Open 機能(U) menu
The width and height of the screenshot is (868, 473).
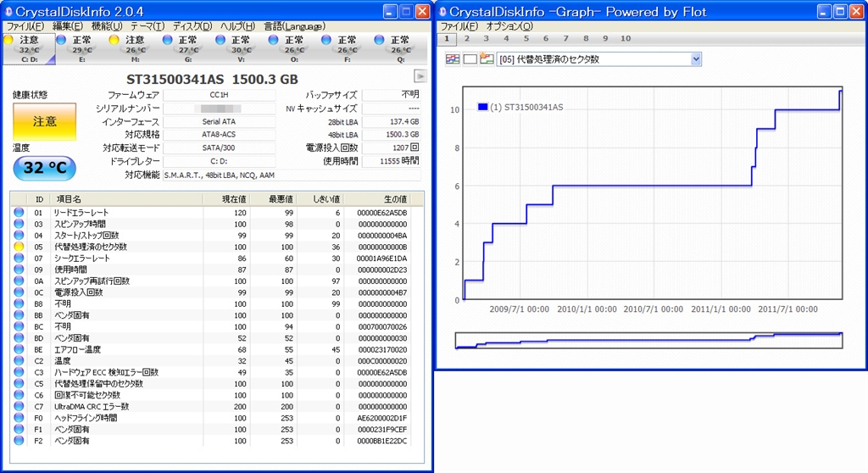click(x=107, y=26)
